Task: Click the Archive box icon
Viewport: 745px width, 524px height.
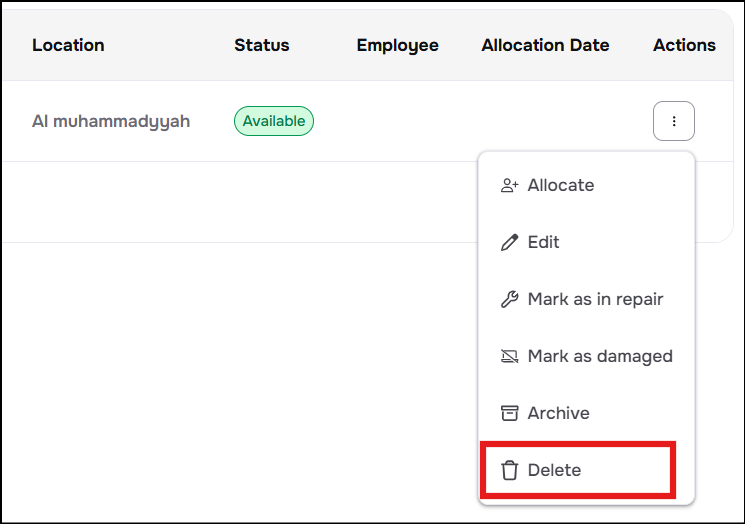Action: (x=509, y=413)
